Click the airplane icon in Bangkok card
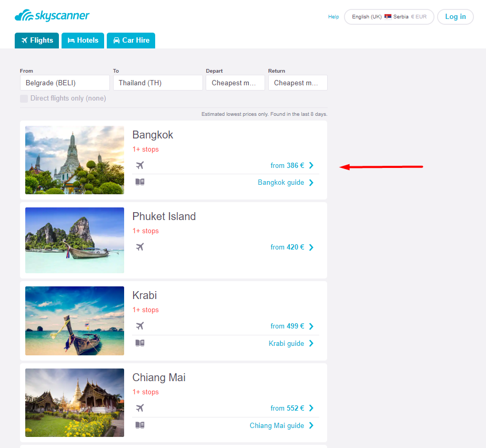Viewport: 486px width, 448px height. point(140,165)
